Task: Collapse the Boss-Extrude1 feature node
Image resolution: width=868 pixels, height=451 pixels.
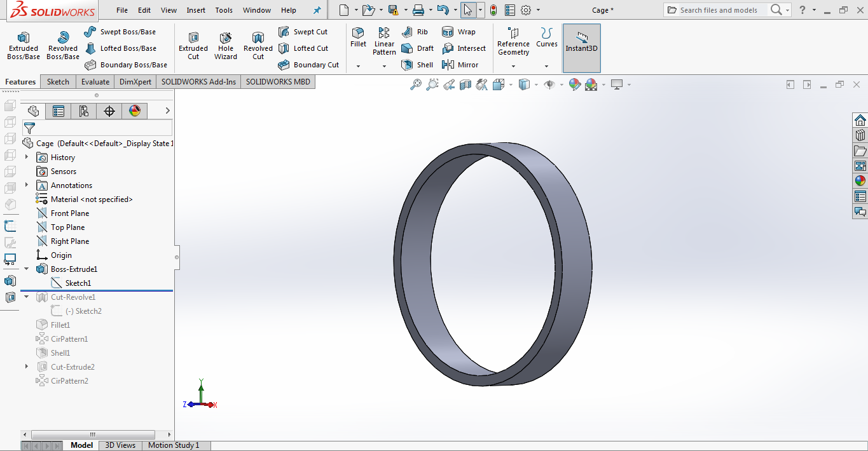Action: tap(27, 269)
